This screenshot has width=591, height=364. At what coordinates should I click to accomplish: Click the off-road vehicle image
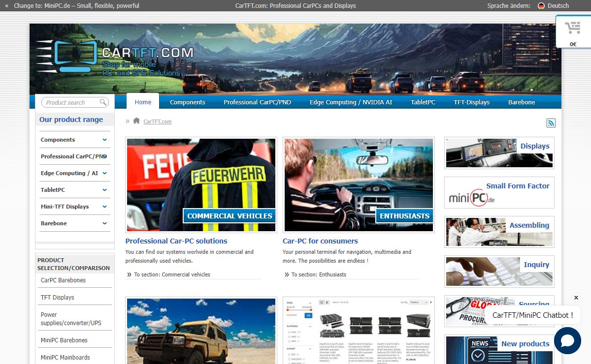(201, 331)
